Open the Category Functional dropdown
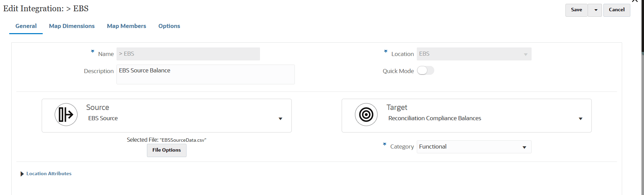The width and height of the screenshot is (644, 195). pyautogui.click(x=524, y=147)
